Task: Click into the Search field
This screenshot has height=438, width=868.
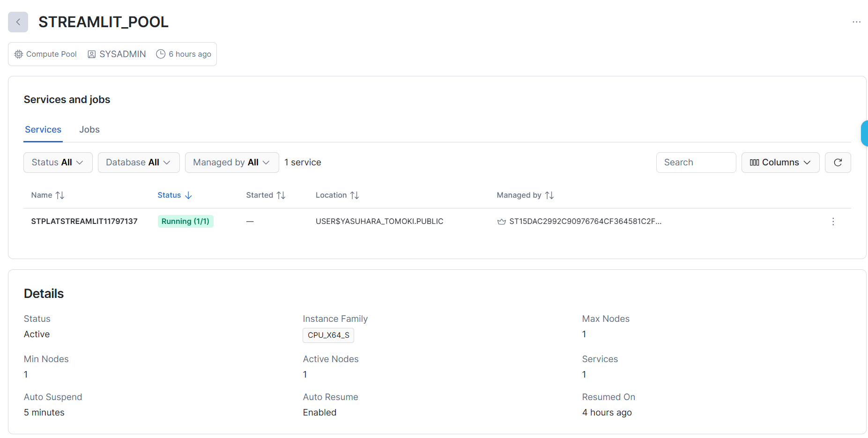Action: [696, 163]
